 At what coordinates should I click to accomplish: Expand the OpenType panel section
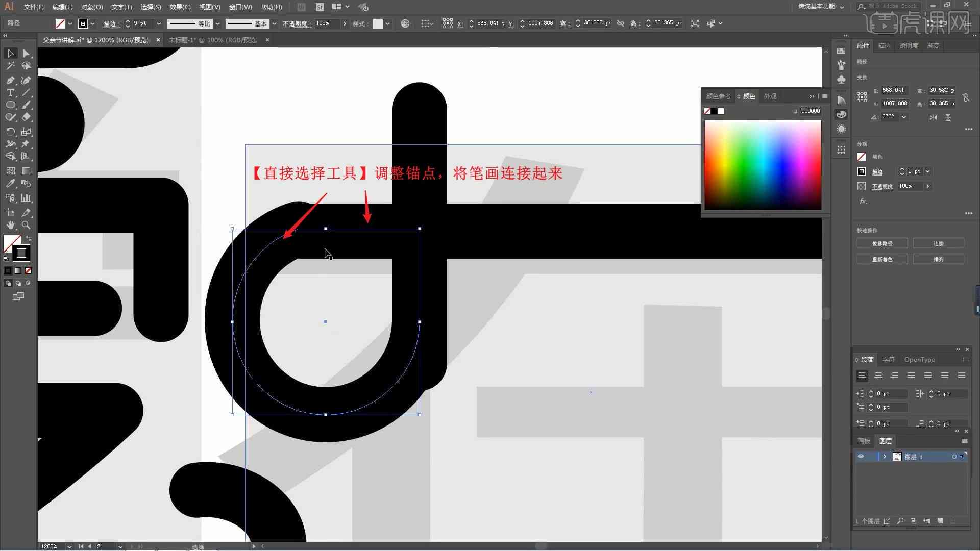[919, 359]
